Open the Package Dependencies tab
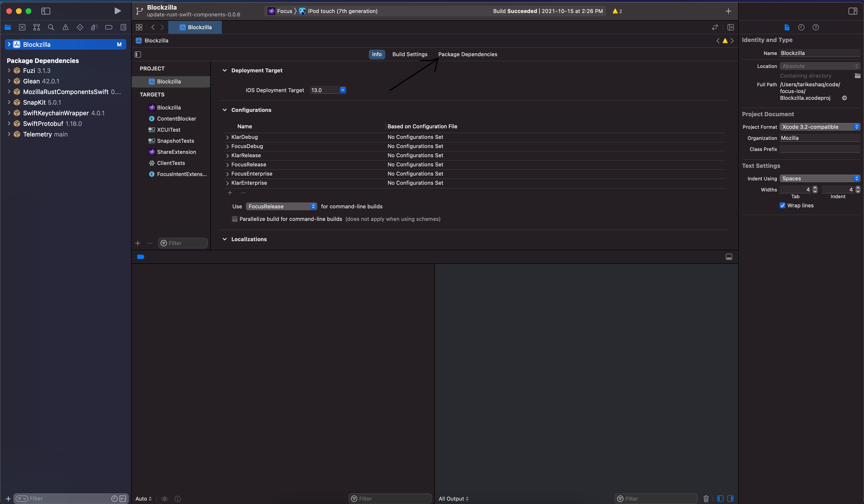Viewport: 864px width, 504px height. 467,54
